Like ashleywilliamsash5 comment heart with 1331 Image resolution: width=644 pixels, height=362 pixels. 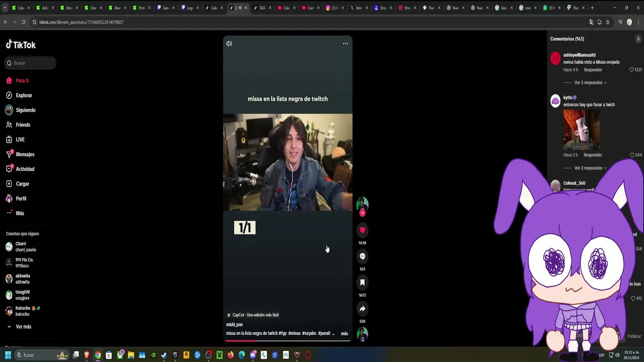pos(632,70)
